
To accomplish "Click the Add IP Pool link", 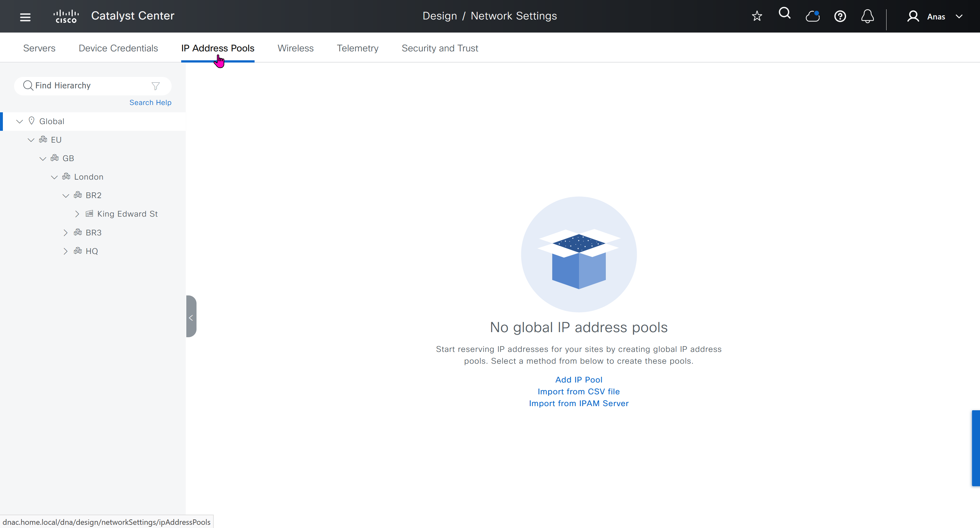I will pyautogui.click(x=578, y=379).
